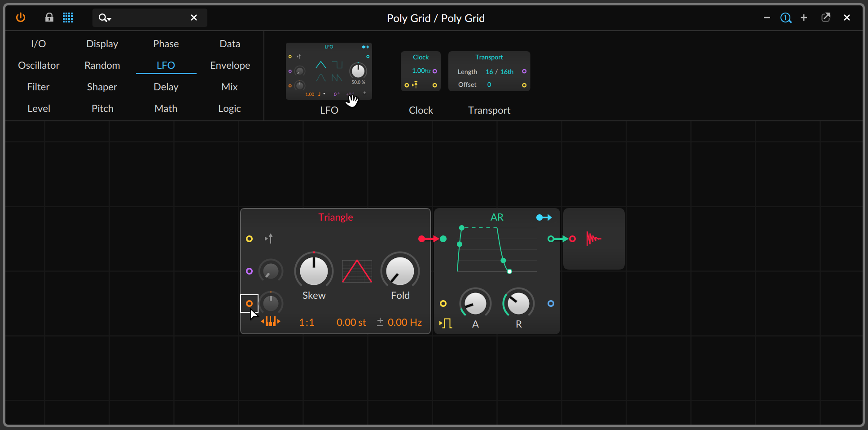Select the LFO module preview with waveform display

point(329,71)
